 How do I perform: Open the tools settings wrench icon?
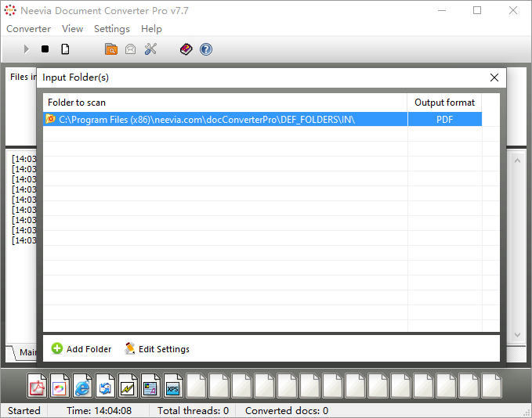coord(150,49)
